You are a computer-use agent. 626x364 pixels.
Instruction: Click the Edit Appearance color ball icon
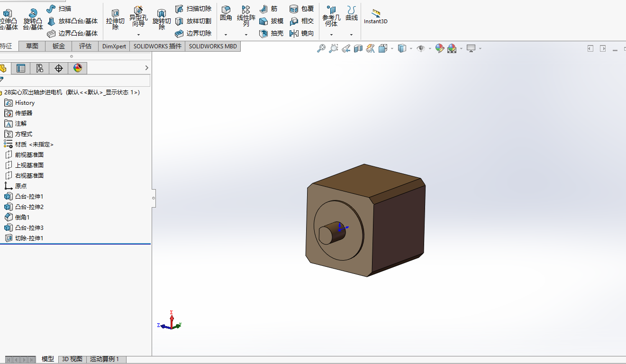[x=439, y=48]
